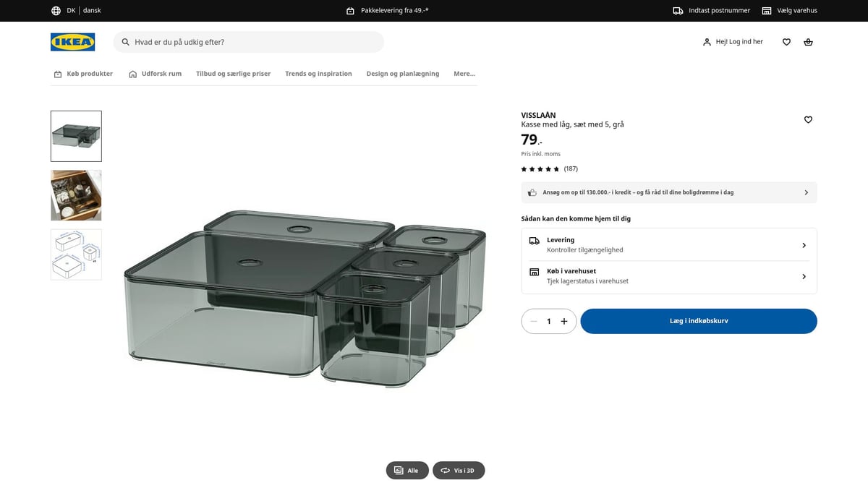Open the Køb produkter menu
This screenshot has height=488, width=868.
click(83, 74)
